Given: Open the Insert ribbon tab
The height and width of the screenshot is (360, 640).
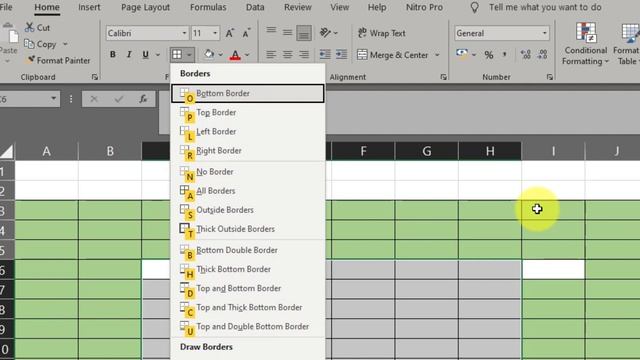Looking at the screenshot, I should 89,7.
